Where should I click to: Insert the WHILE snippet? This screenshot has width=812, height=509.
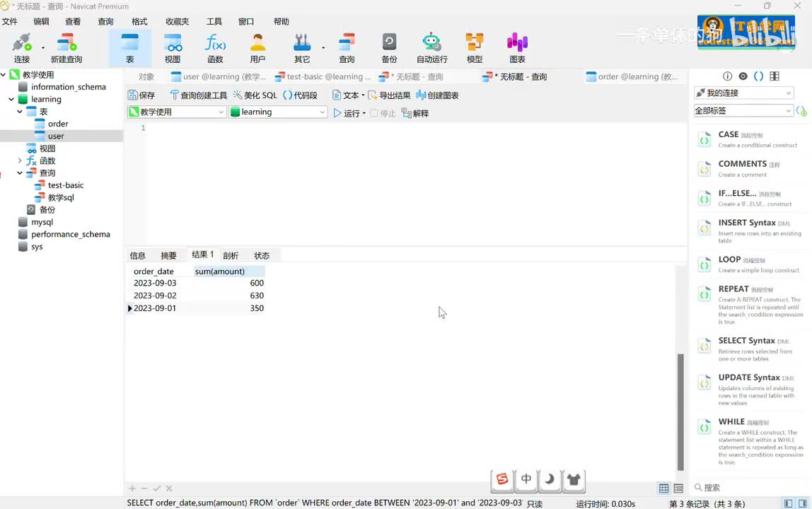point(749,441)
